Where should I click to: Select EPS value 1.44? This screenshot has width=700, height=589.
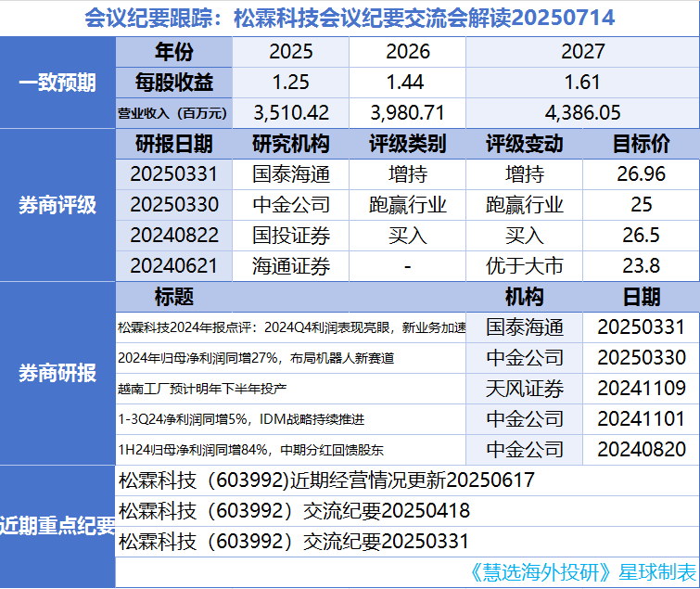408,83
